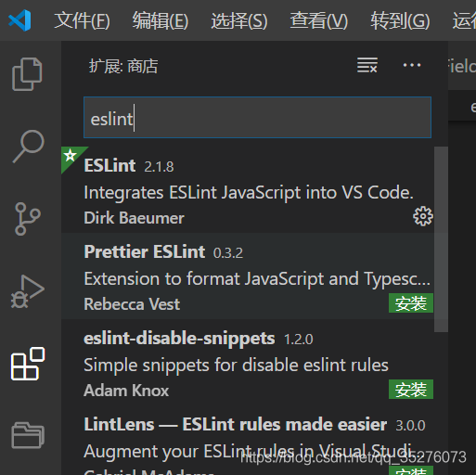Open the 选择(S) menu
Image resolution: width=476 pixels, height=475 pixels.
239,21
